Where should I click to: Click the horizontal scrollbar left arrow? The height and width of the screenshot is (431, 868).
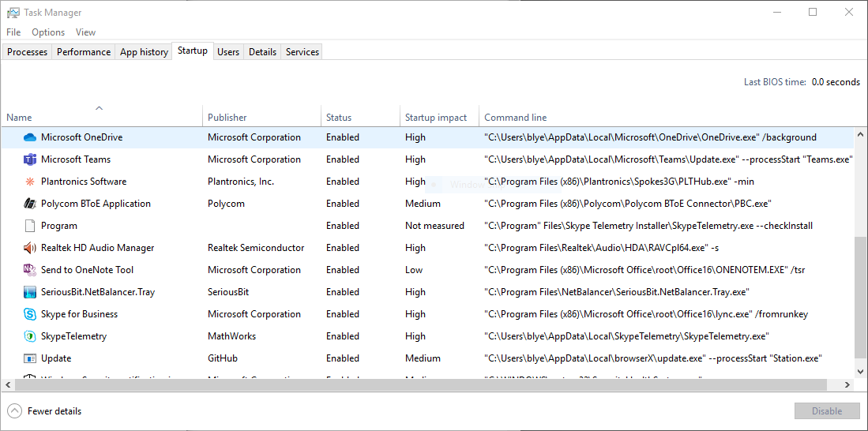click(9, 384)
